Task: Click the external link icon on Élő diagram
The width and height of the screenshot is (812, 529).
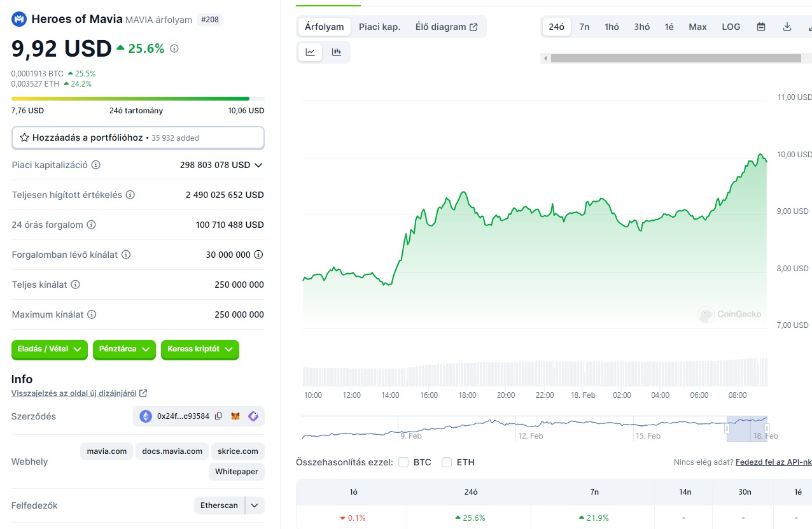Action: tap(473, 27)
